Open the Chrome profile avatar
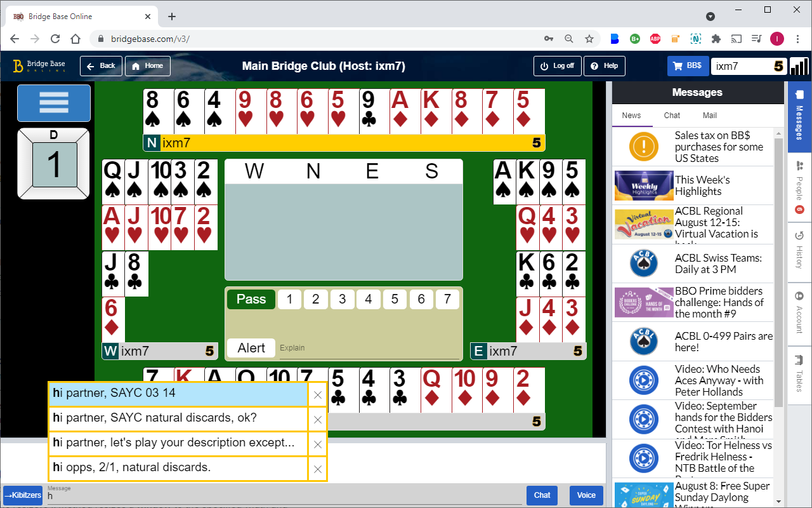Image resolution: width=812 pixels, height=508 pixels. [x=777, y=39]
